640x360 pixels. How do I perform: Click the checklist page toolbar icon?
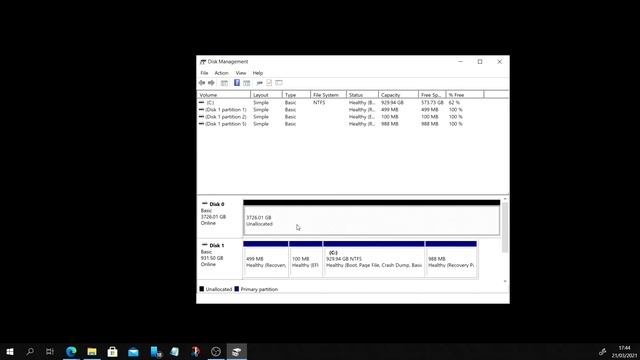269,83
